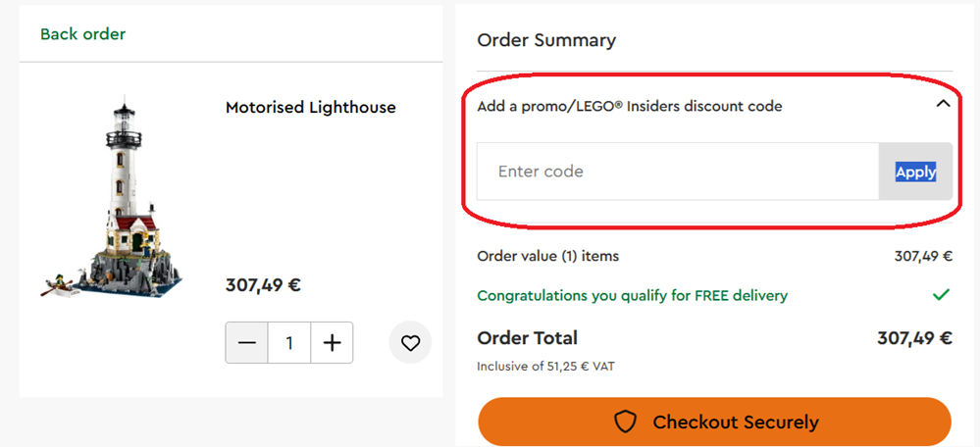The height and width of the screenshot is (447, 980).
Task: Collapse promo code section using the chevron
Action: coord(943,104)
